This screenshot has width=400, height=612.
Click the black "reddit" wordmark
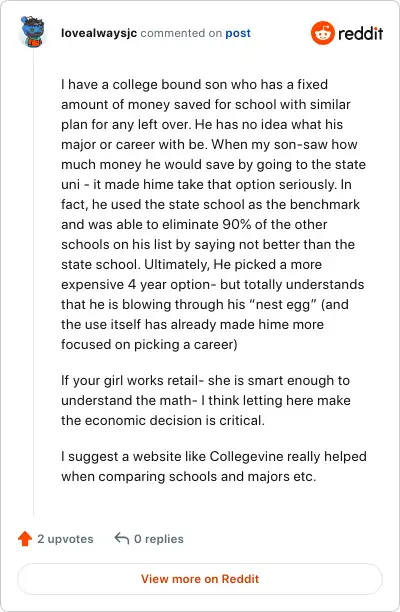coord(360,33)
